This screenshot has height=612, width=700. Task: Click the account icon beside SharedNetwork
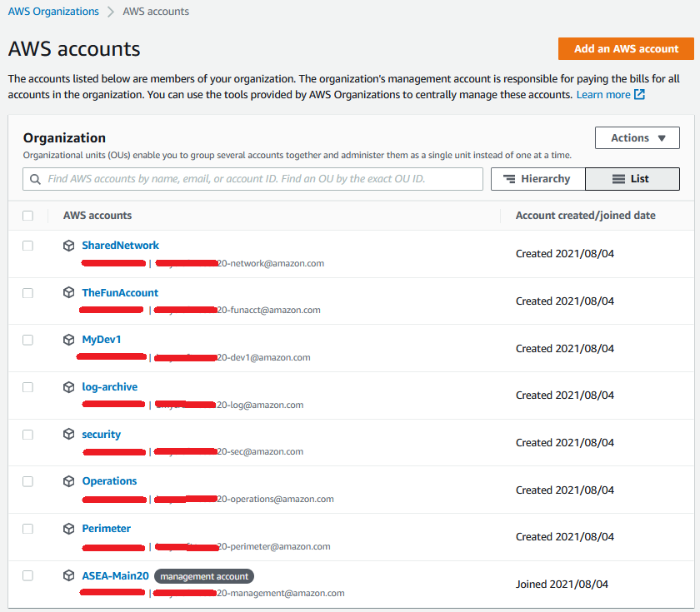tap(68, 245)
